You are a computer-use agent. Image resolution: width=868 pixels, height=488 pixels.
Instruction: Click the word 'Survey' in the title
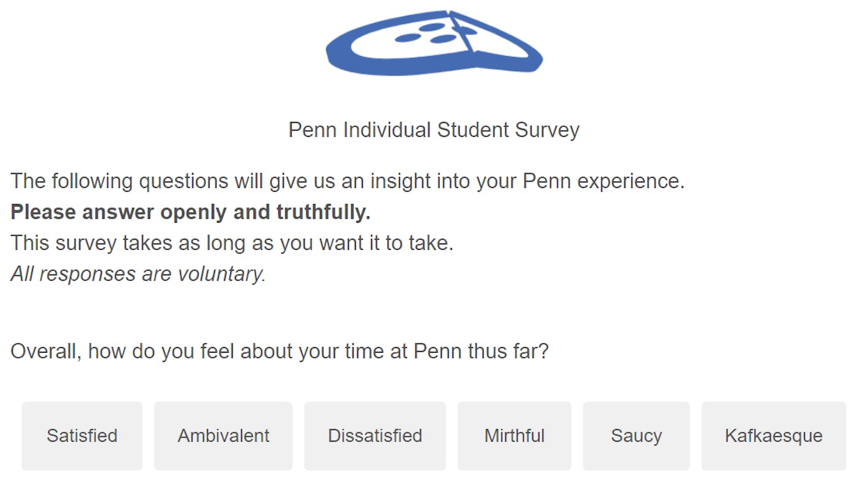tap(547, 130)
